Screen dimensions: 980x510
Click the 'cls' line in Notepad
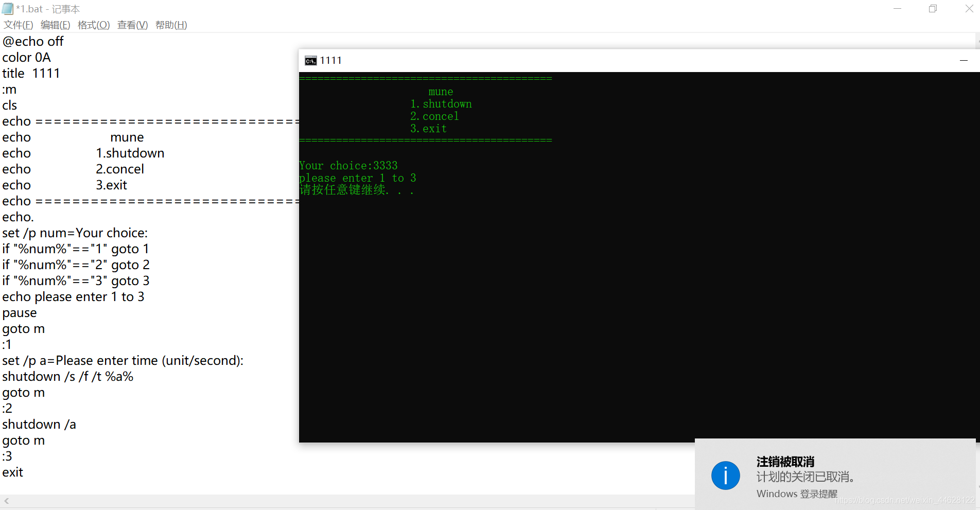(x=10, y=105)
